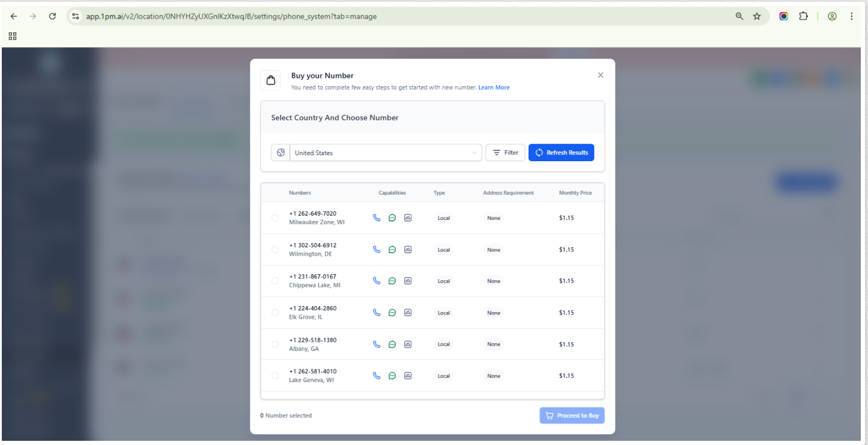This screenshot has height=445, width=868.
Task: Bookmark this page with star icon
Action: pyautogui.click(x=757, y=16)
